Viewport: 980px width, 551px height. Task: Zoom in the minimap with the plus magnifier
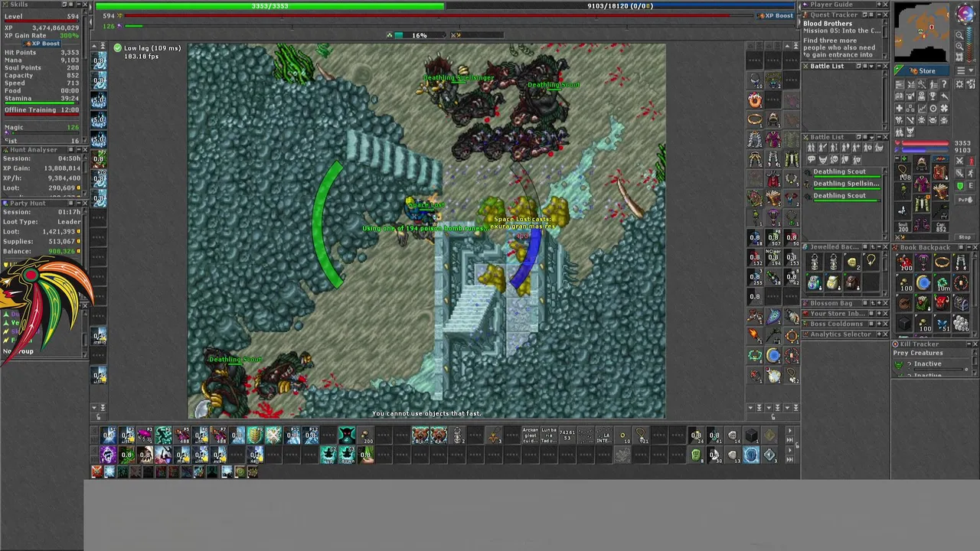click(959, 46)
